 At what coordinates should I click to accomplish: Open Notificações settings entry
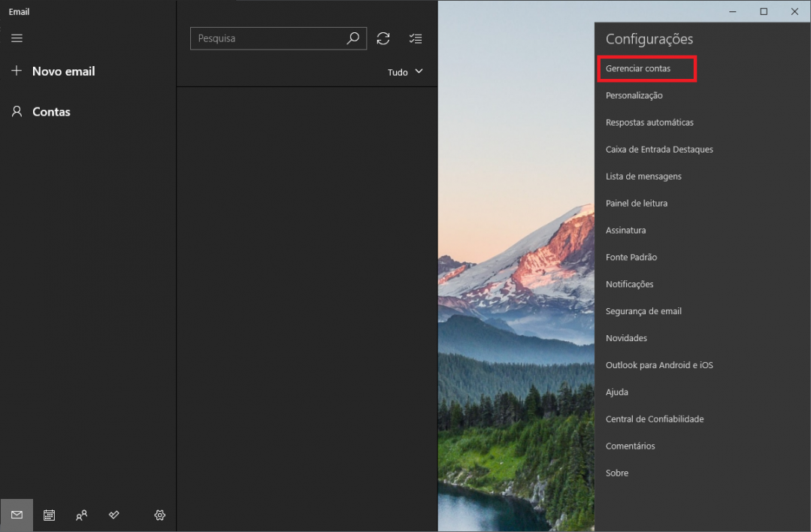[629, 285]
